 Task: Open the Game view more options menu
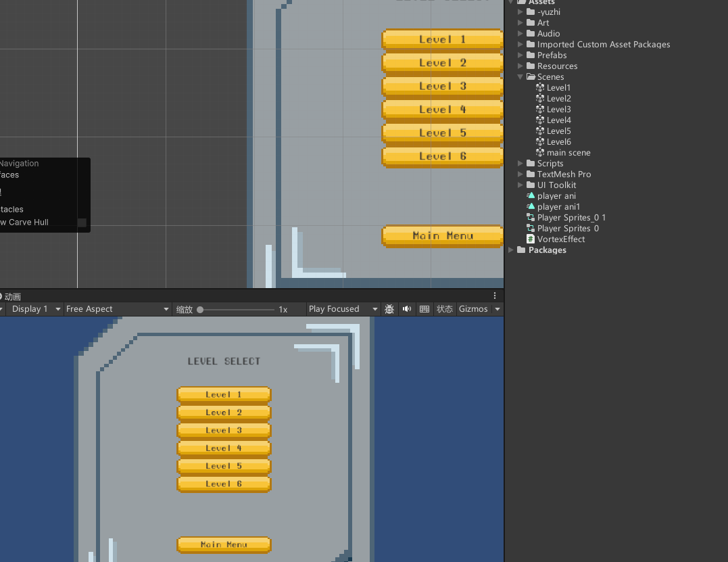tap(495, 296)
